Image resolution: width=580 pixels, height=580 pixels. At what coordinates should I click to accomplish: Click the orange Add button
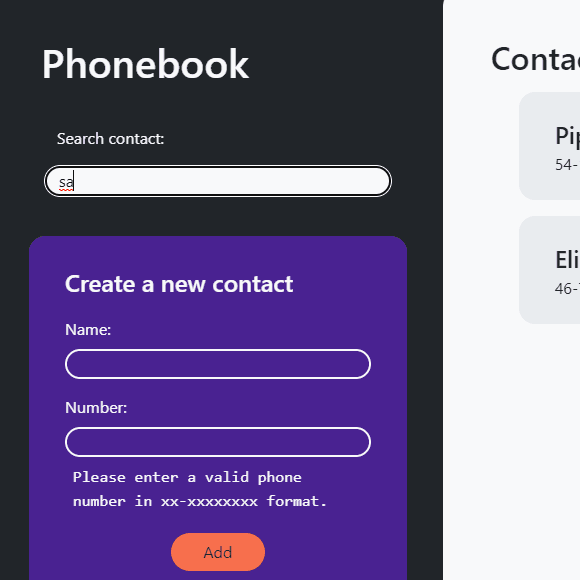pos(218,552)
